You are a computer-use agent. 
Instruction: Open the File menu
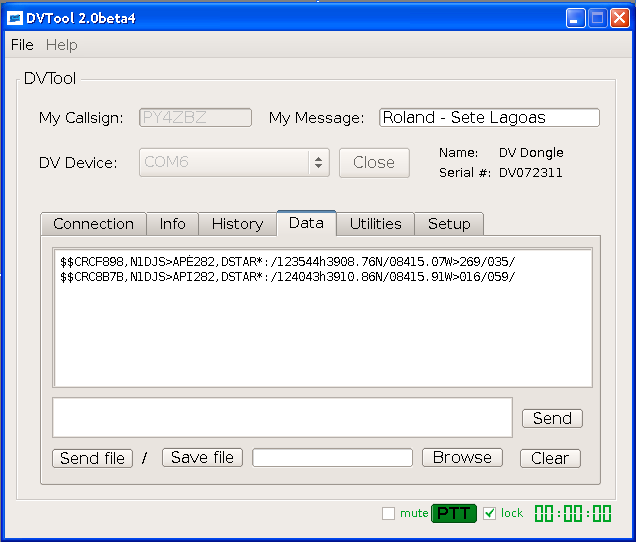[x=22, y=45]
